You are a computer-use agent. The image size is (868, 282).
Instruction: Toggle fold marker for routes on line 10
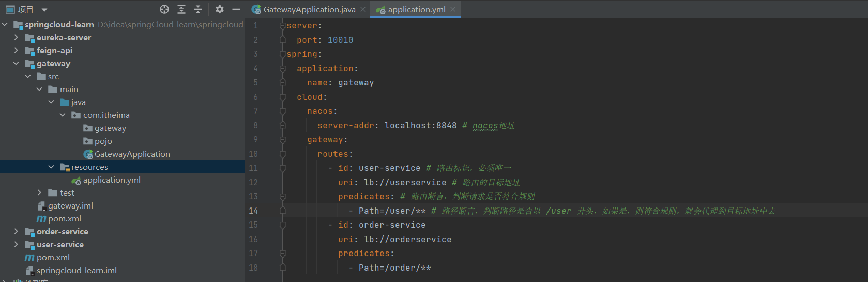[282, 154]
